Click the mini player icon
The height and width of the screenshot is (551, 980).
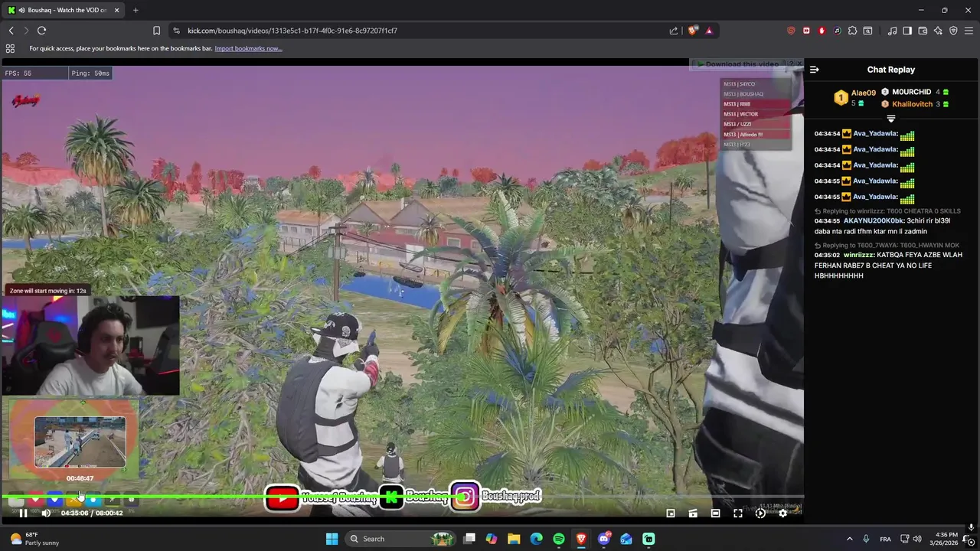point(671,514)
